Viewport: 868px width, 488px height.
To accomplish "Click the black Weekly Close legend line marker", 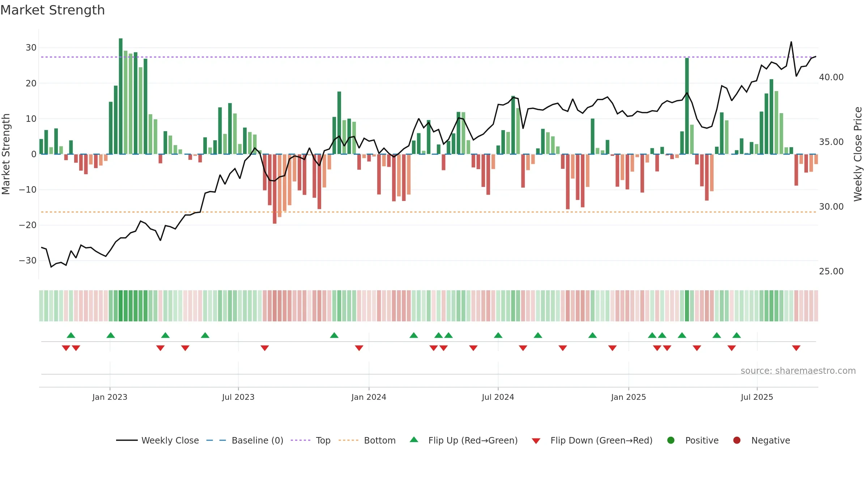I will click(127, 440).
